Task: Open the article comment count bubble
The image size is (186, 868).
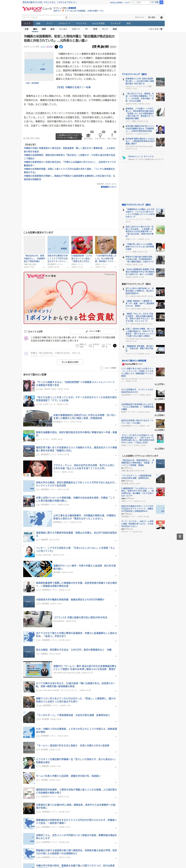Action: (x=43, y=47)
